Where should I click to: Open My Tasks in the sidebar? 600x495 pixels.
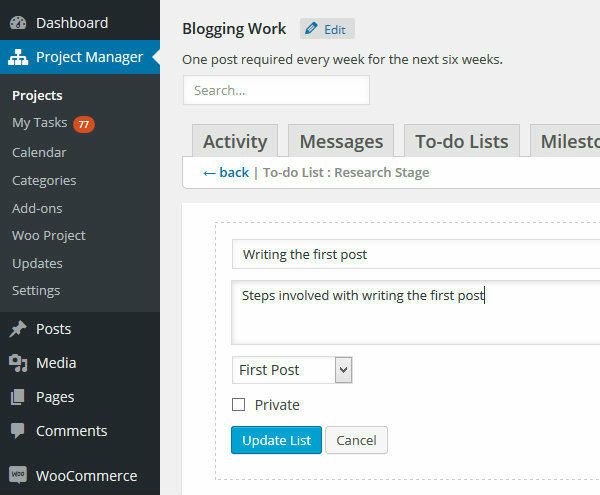(x=40, y=123)
